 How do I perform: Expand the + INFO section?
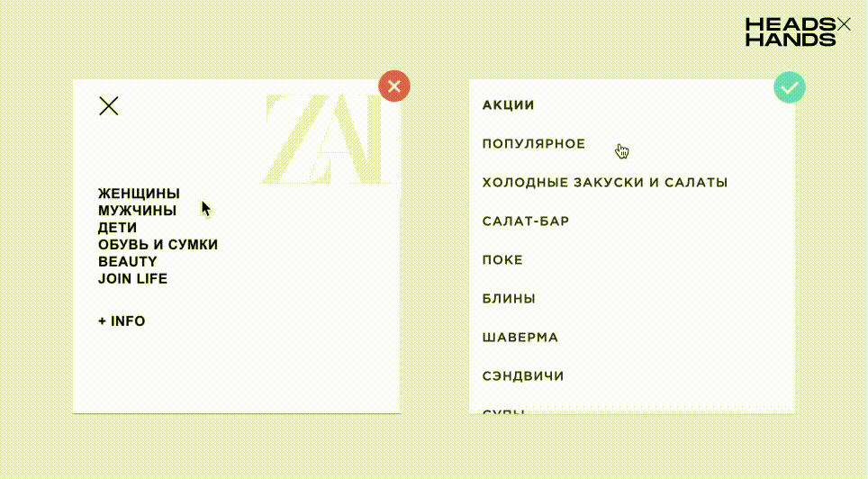(x=122, y=321)
